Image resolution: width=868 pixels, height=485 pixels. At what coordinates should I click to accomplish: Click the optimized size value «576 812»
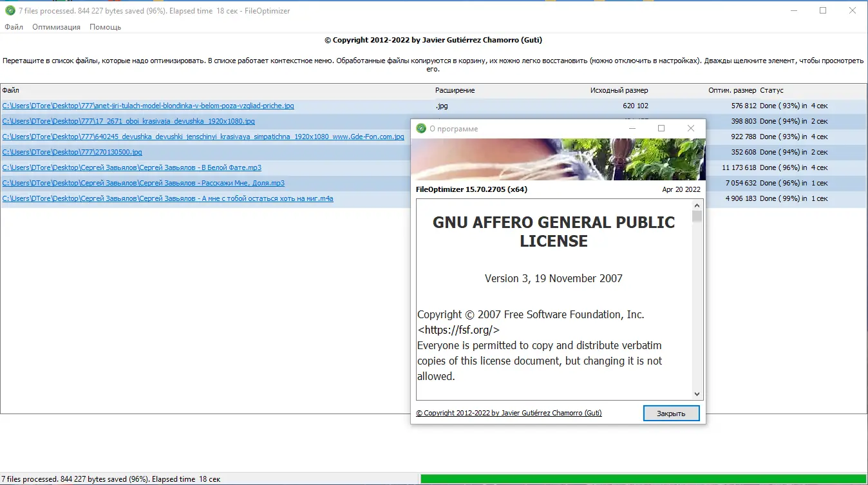pos(744,106)
